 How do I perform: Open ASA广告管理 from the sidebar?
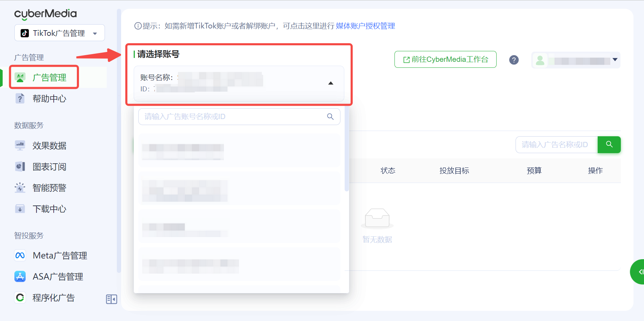point(58,276)
